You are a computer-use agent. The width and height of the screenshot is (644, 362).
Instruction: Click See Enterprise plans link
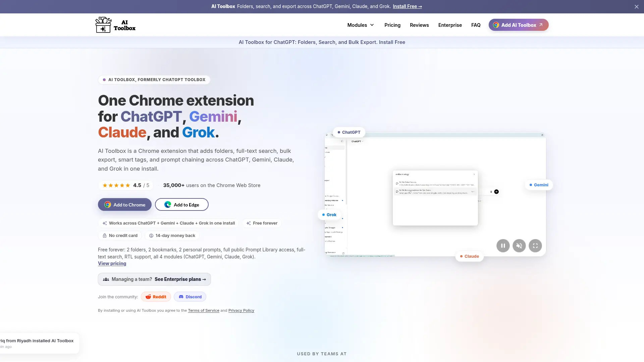180,279
